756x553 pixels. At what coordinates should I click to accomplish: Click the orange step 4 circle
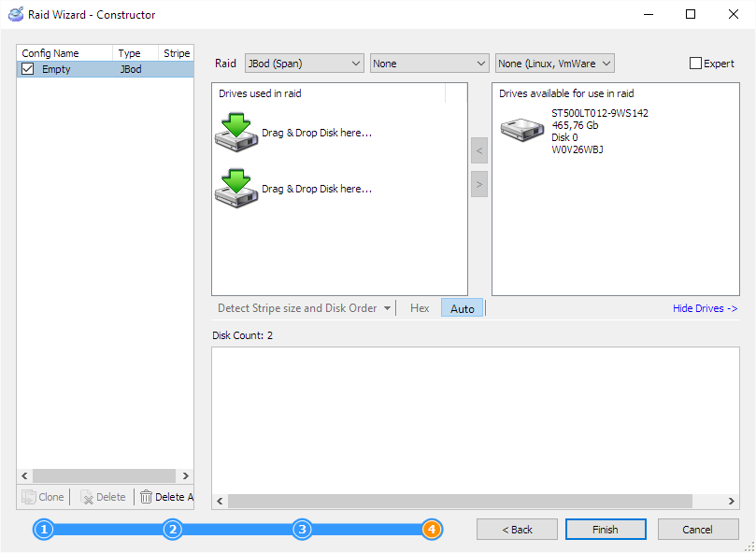432,530
